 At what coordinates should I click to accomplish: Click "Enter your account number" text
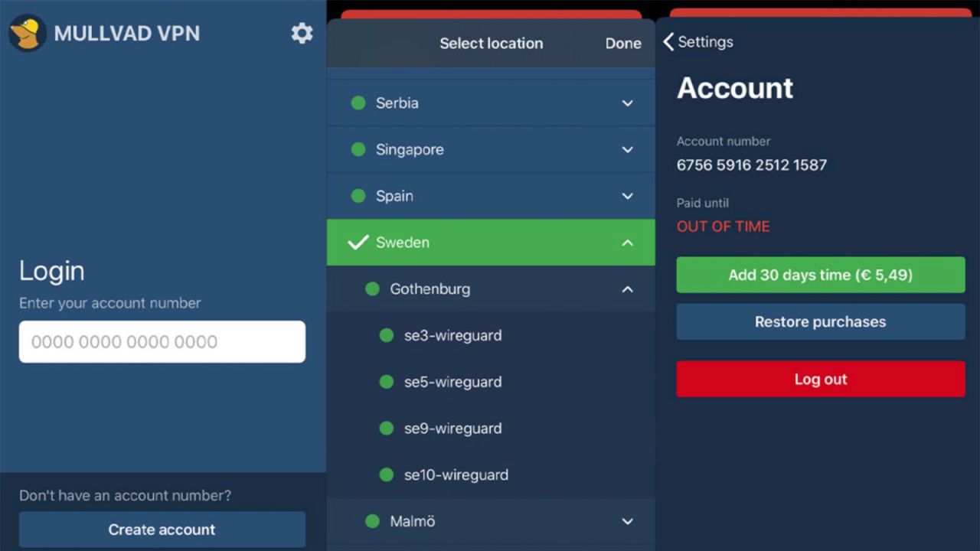[110, 303]
